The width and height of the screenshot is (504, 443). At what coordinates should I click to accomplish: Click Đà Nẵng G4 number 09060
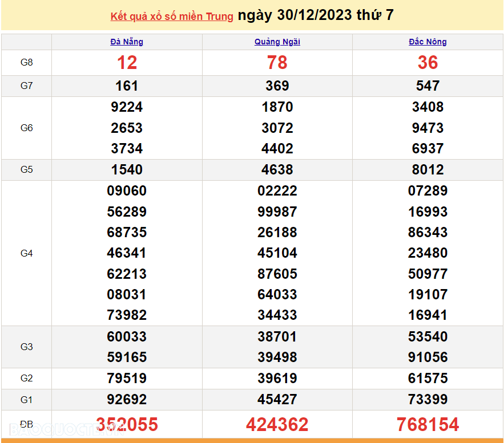coord(127,191)
